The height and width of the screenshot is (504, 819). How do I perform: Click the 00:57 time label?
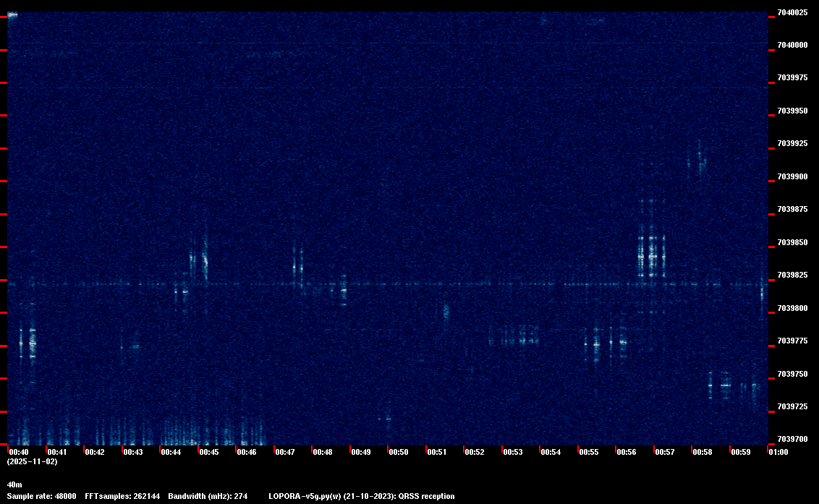(664, 452)
